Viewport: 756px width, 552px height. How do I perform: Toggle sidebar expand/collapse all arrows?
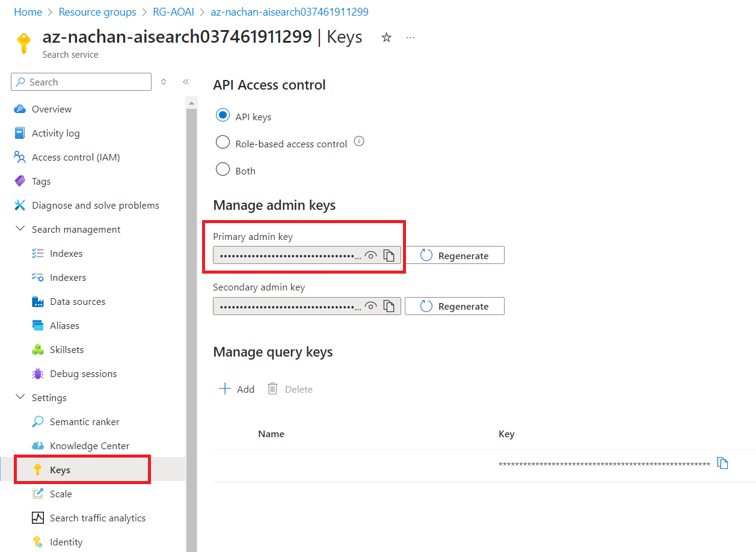(x=164, y=82)
